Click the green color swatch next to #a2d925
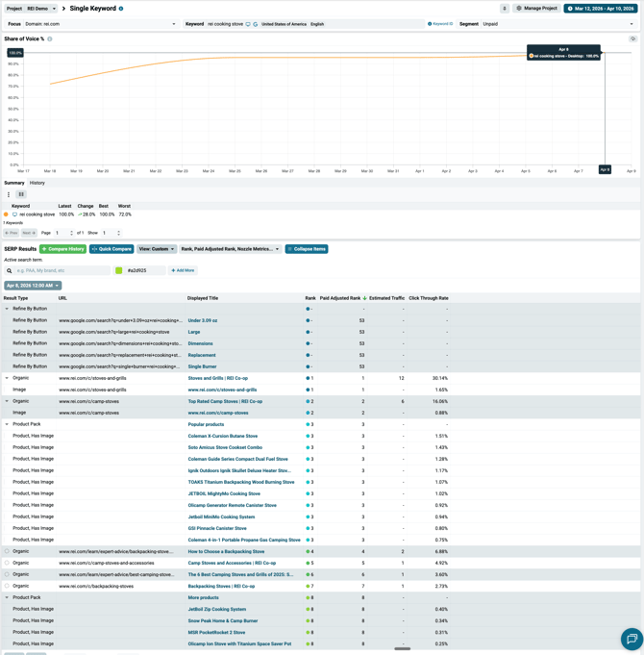The height and width of the screenshot is (655, 644). click(119, 270)
